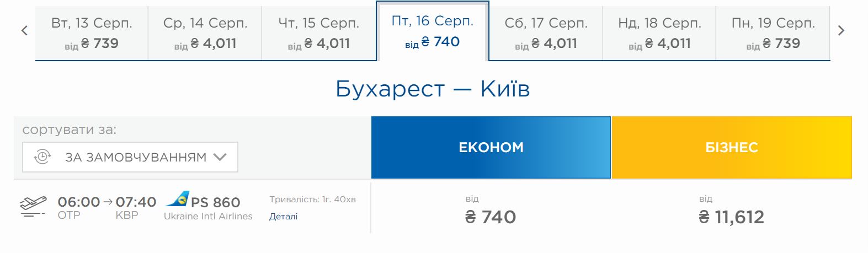Click the ЕКОНОМ class header
The image size is (868, 253).
point(491,147)
